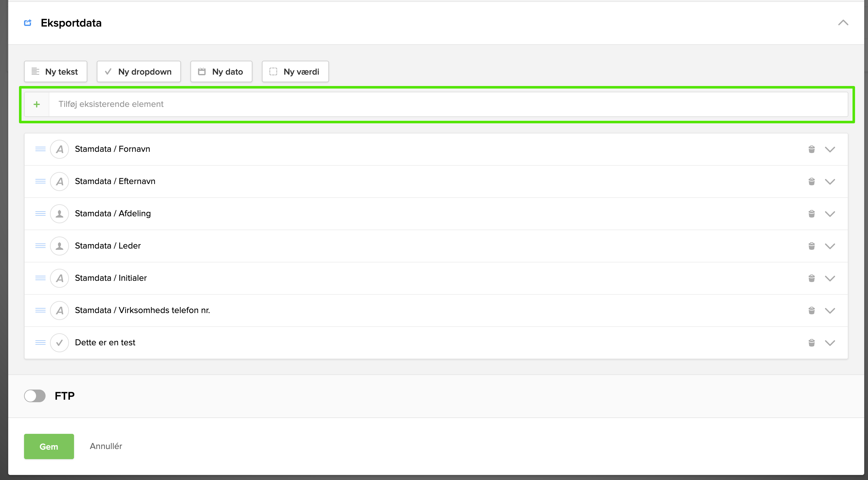The height and width of the screenshot is (480, 868).
Task: Click checkmark icon of Dette er en test
Action: pyautogui.click(x=60, y=342)
